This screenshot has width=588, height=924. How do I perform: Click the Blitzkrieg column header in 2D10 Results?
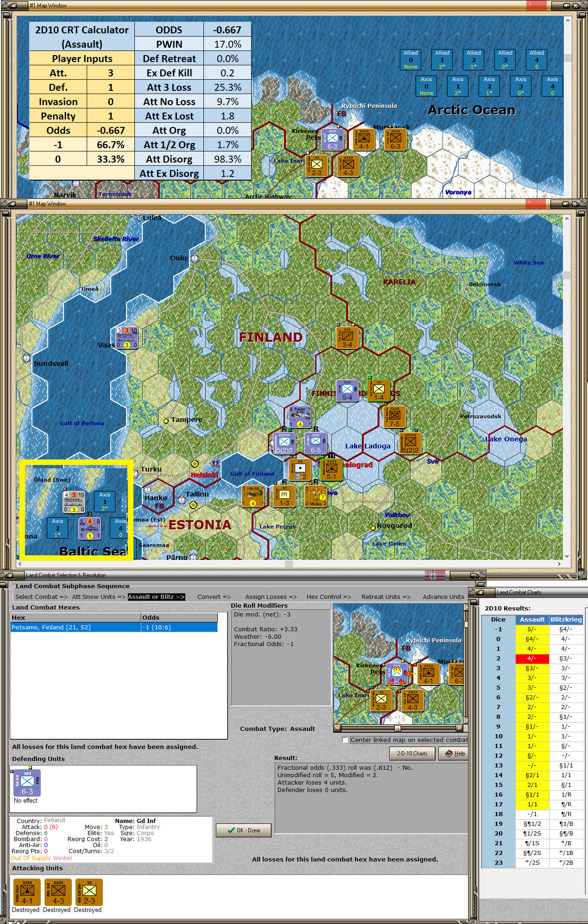(x=566, y=619)
